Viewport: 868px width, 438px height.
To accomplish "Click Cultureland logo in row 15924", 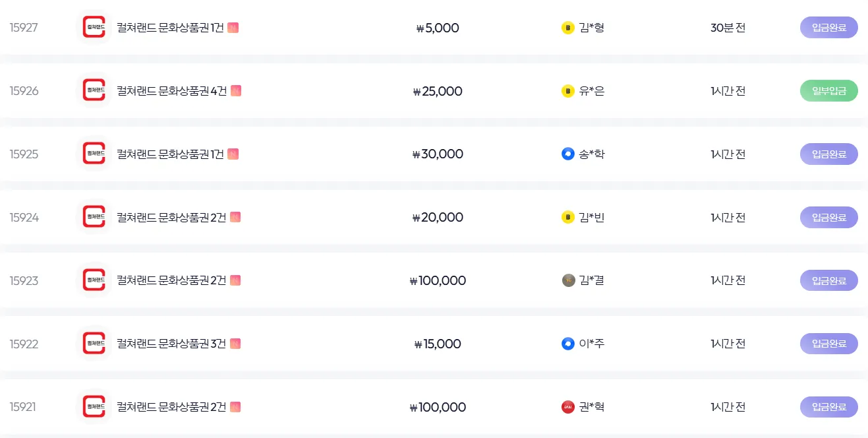I will click(94, 217).
